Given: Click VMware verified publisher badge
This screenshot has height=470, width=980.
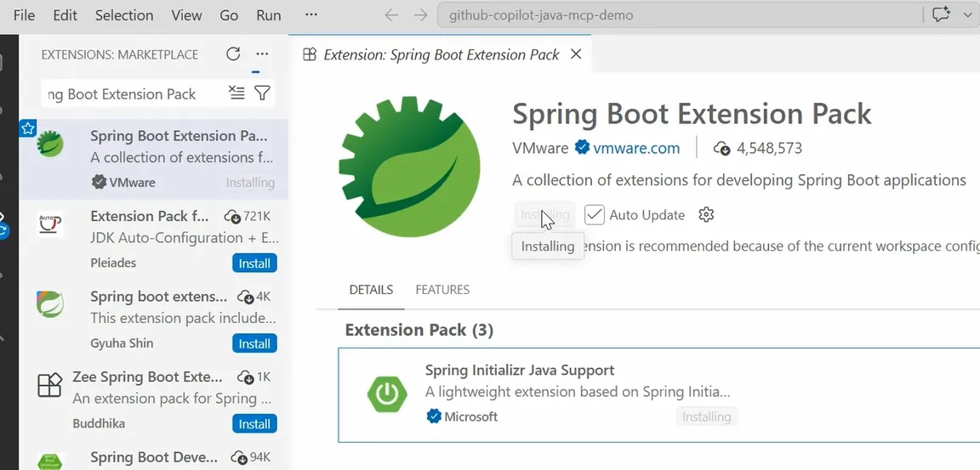Looking at the screenshot, I should click(583, 148).
